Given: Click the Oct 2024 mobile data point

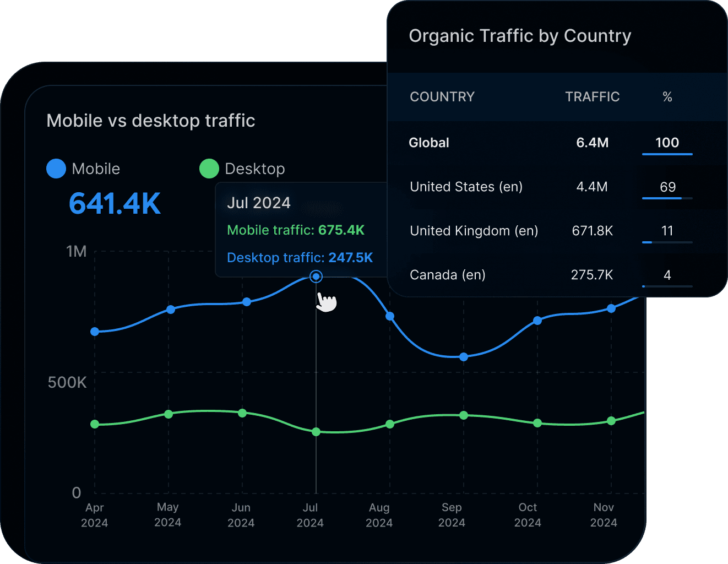Looking at the screenshot, I should tap(537, 320).
